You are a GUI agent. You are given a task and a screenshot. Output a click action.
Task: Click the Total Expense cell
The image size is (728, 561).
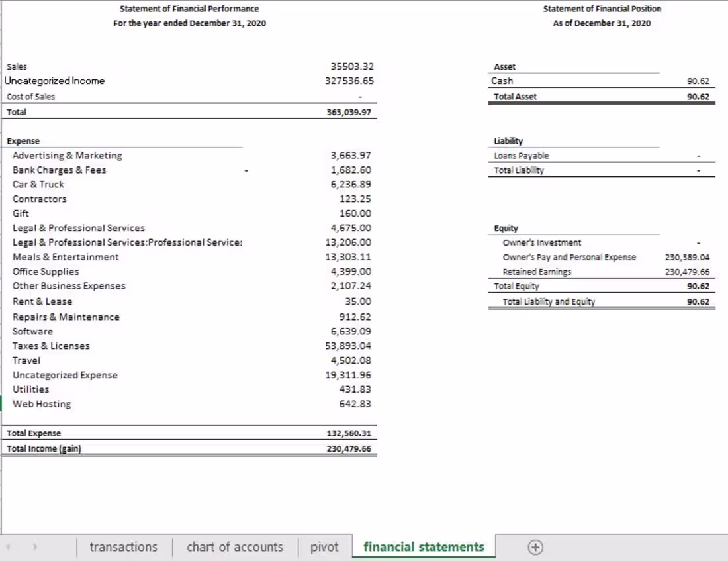(x=33, y=433)
